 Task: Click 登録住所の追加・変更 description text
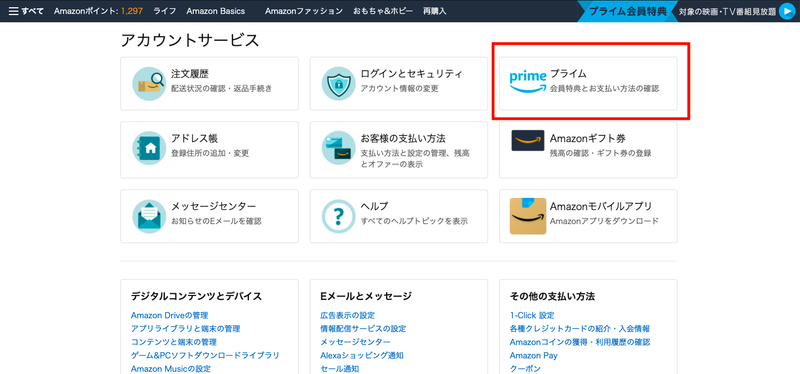click(210, 153)
